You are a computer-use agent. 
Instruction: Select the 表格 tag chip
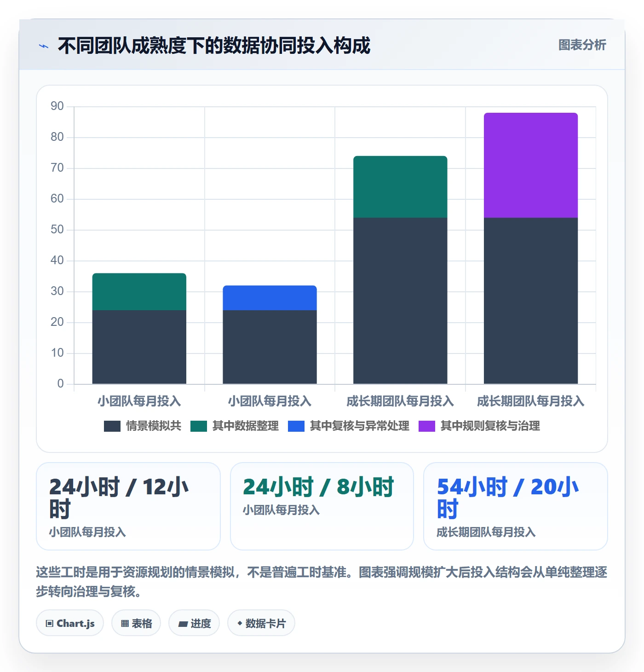click(136, 623)
